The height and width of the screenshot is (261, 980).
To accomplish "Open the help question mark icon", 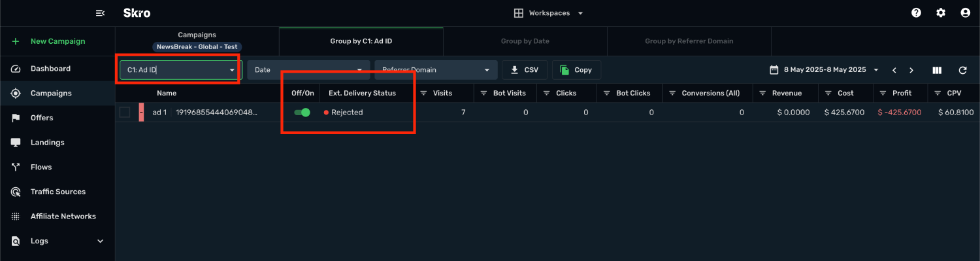I will pos(917,12).
